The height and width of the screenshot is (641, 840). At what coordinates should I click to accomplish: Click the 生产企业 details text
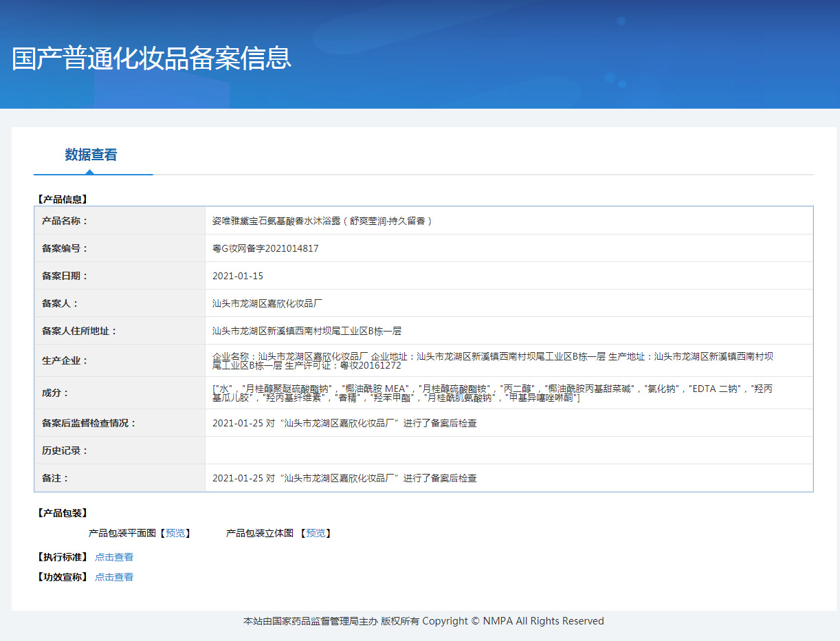click(492, 360)
